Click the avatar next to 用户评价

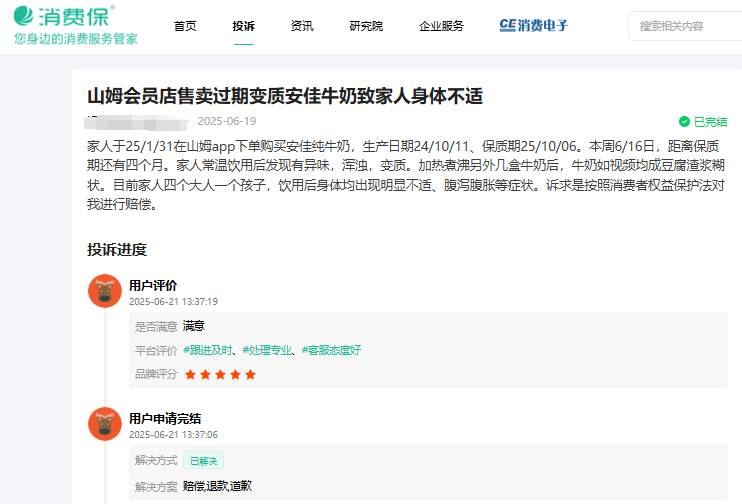[x=105, y=291]
